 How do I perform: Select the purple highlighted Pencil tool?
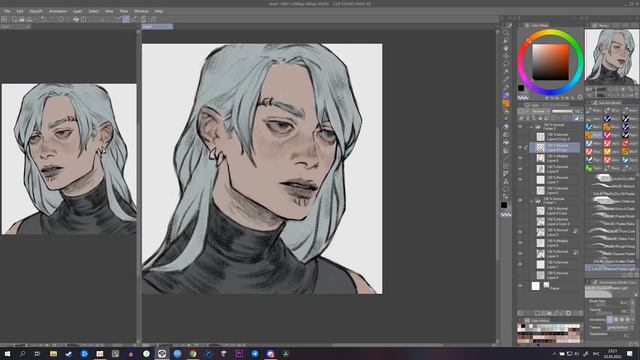pos(506,96)
